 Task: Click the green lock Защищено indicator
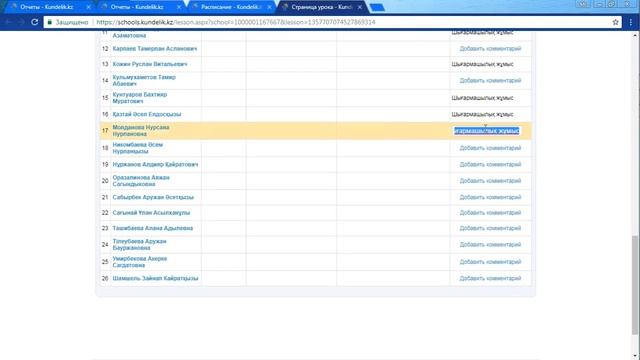[67, 22]
